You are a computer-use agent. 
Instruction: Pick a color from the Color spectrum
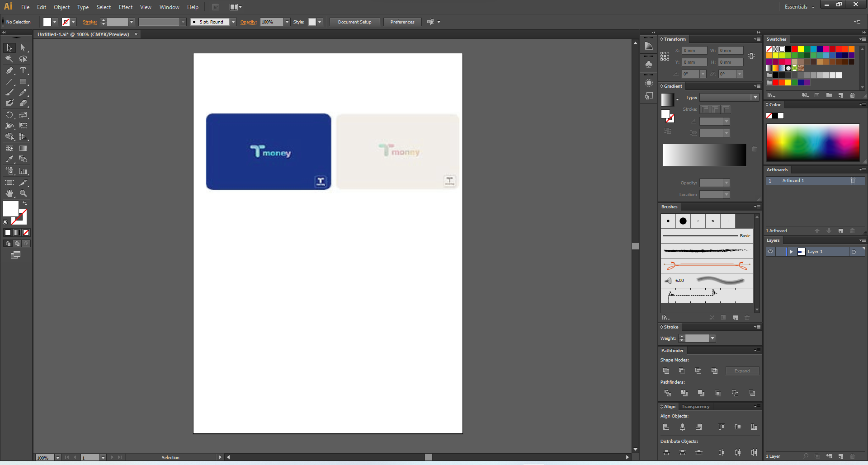point(813,142)
